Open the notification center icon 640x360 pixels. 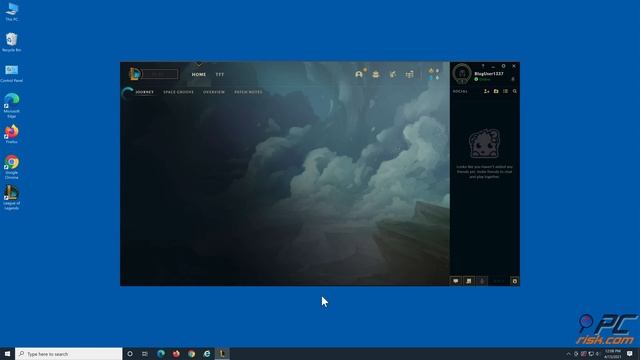[x=630, y=354]
